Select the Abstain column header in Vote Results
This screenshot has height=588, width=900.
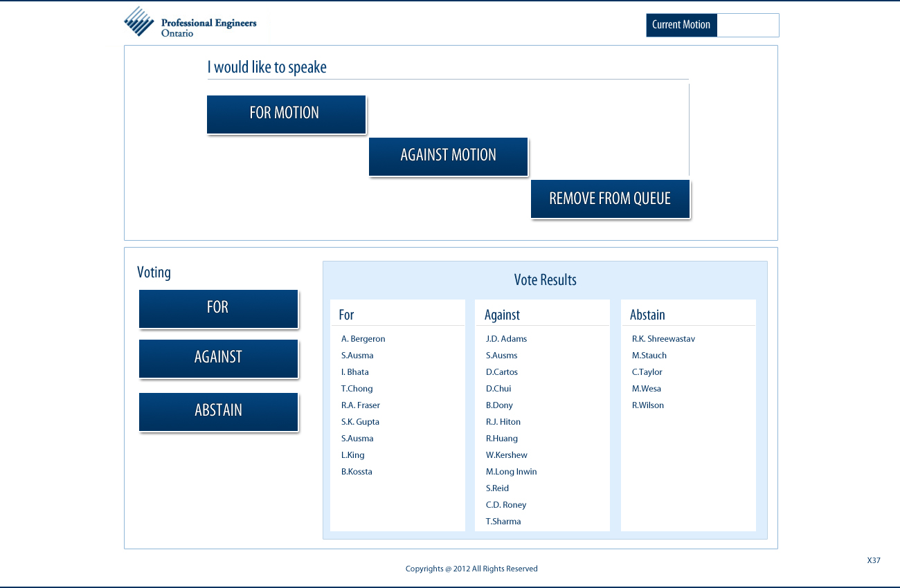tap(647, 315)
